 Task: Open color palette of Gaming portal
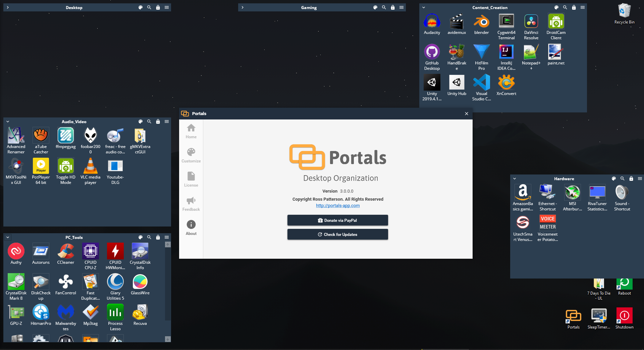(x=375, y=7)
